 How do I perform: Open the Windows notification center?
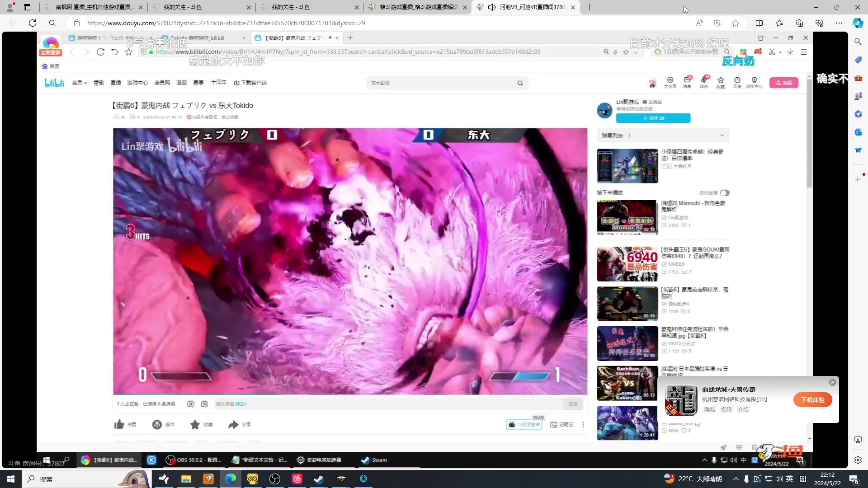pyautogui.click(x=854, y=479)
